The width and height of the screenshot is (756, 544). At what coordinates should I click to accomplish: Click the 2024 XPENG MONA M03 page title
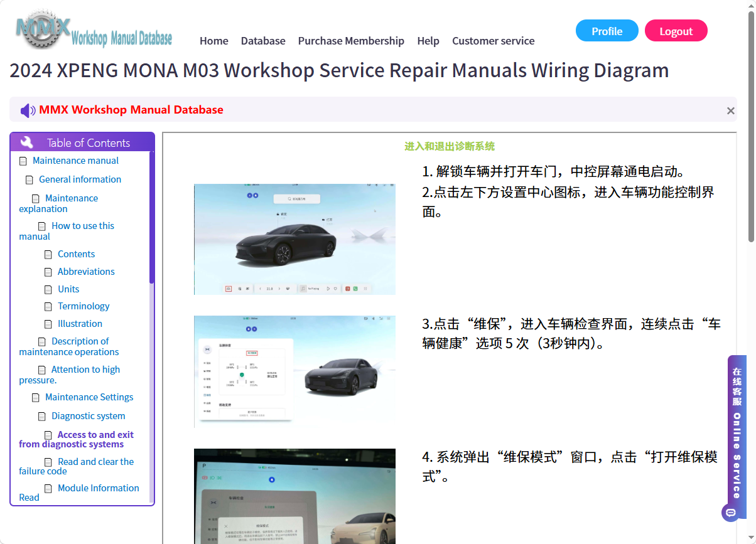click(339, 70)
